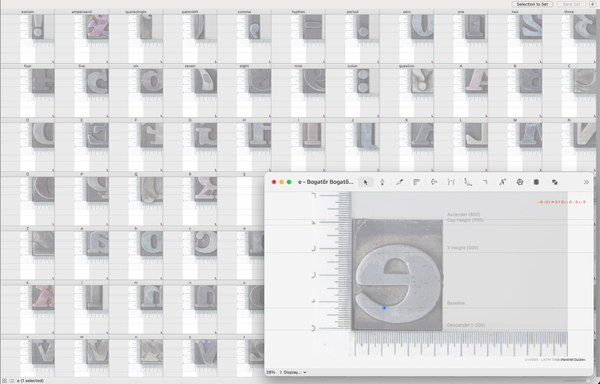The image size is (600, 384).
Task: Select the one glyph cell
Action: pos(461,36)
